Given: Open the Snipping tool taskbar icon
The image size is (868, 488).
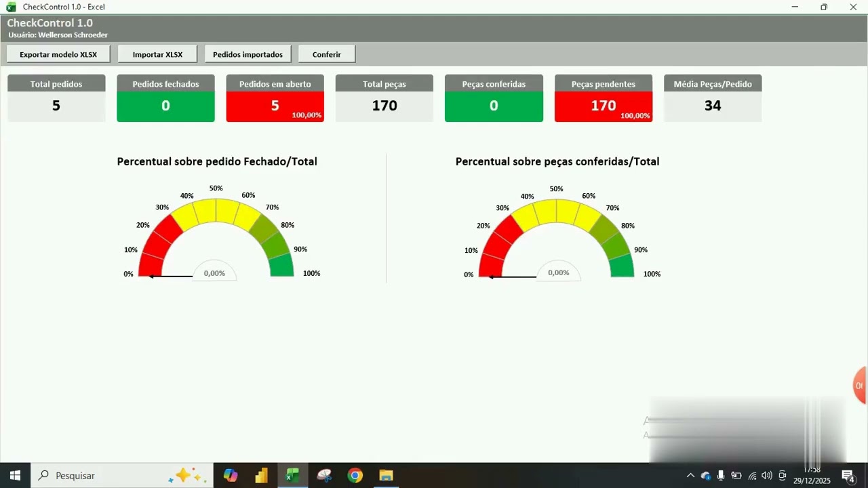Looking at the screenshot, I should (324, 475).
